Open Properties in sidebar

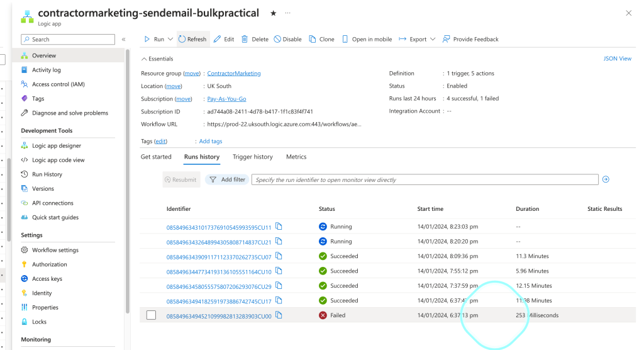click(x=45, y=308)
